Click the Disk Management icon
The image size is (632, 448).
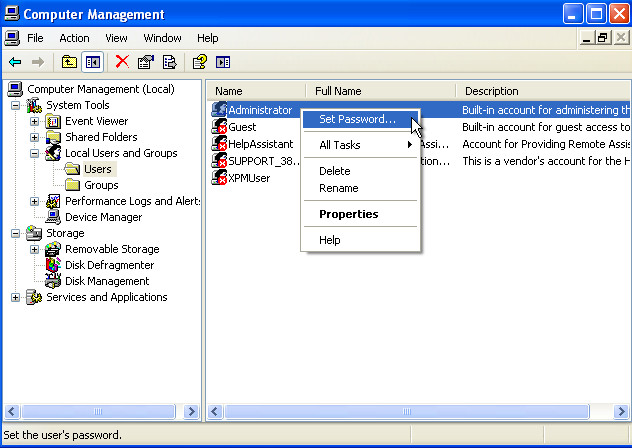point(53,281)
